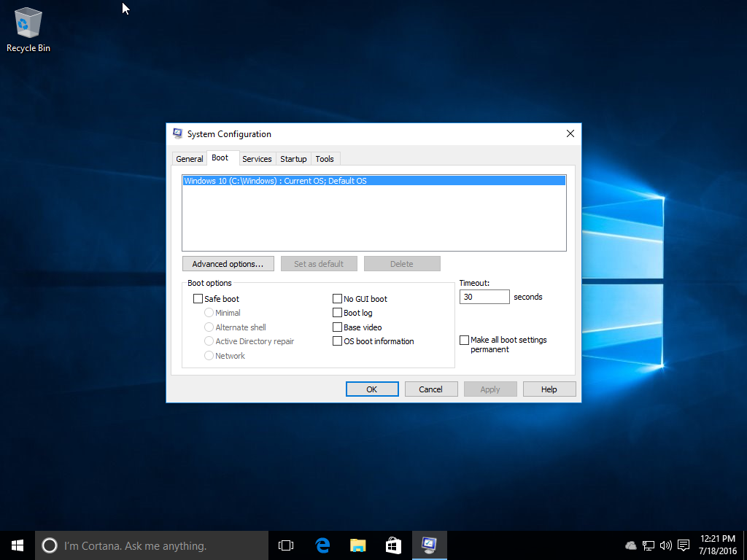Select the Network radio button

click(x=209, y=356)
